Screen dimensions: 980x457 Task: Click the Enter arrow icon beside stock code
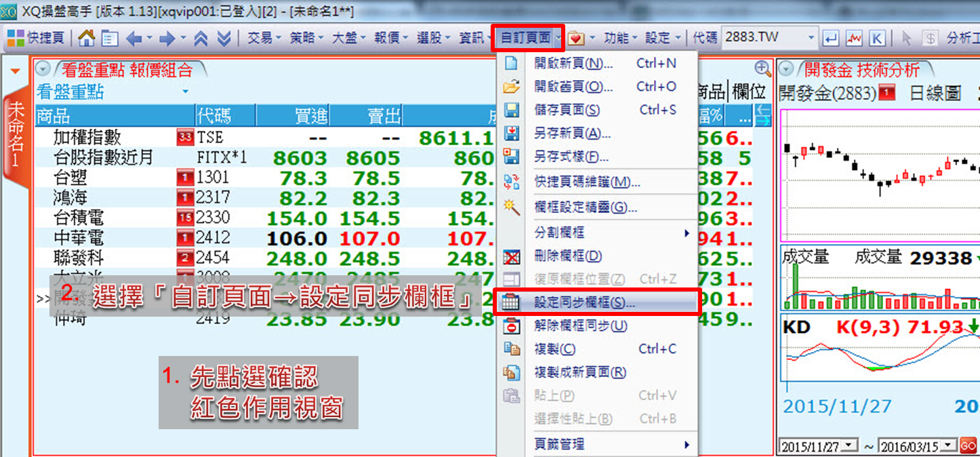pyautogui.click(x=832, y=38)
